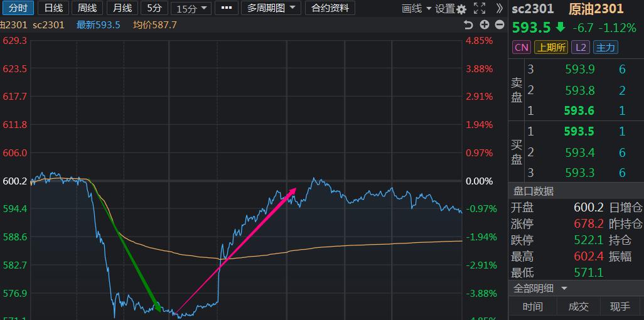644x320 pixels.
Task: Click buy level 3 price 593.3
Action: tap(579, 173)
